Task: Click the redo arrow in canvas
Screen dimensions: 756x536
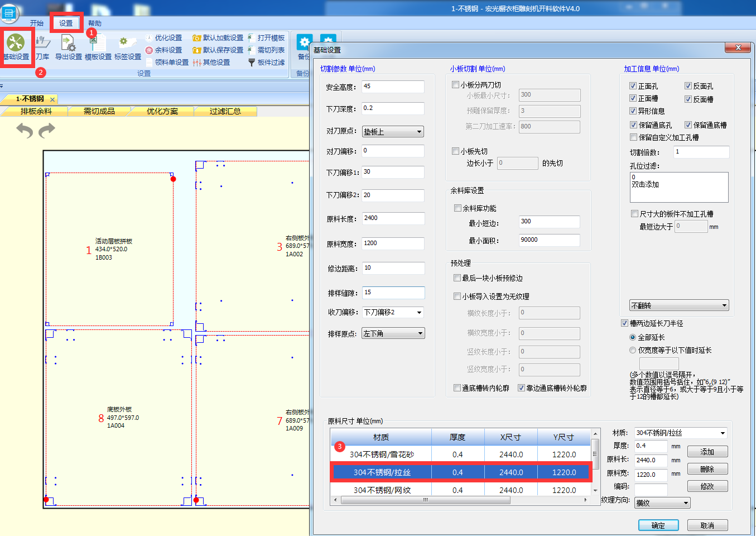Action: tap(47, 130)
